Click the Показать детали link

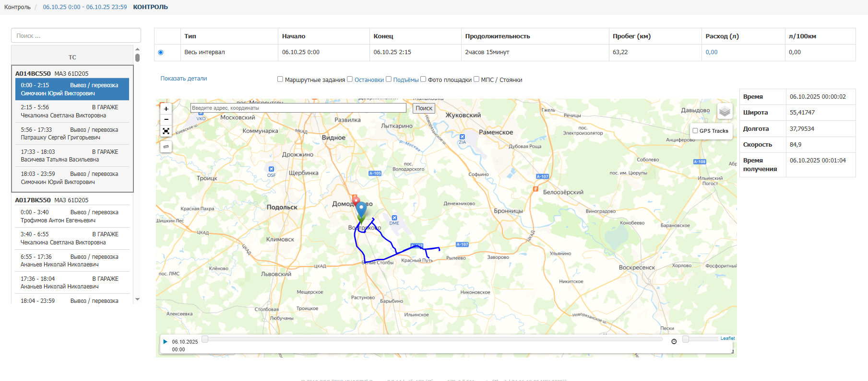tap(184, 79)
